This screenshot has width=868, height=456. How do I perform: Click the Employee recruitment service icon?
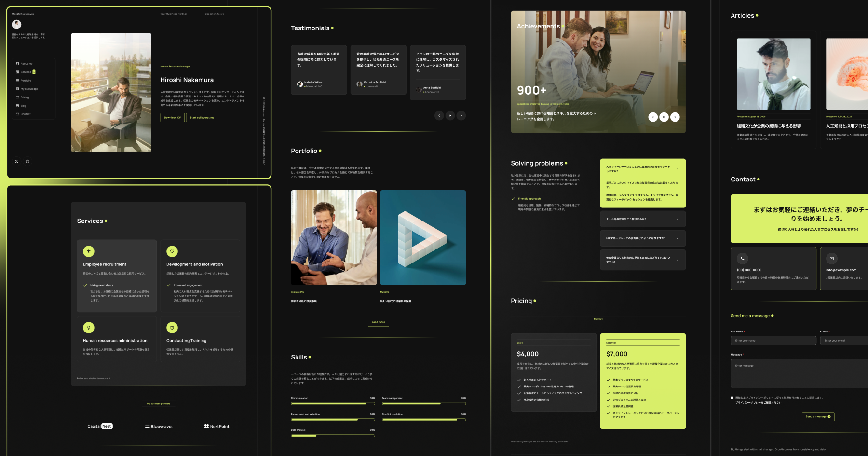[89, 251]
